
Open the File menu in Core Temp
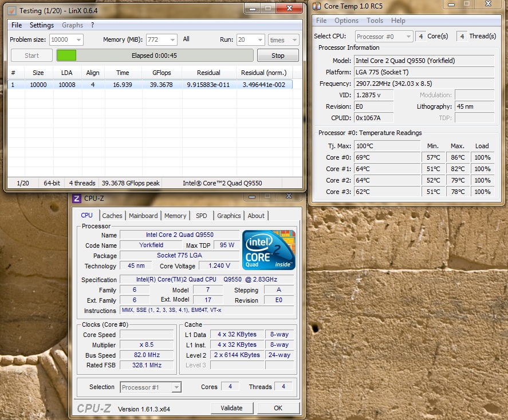click(x=321, y=21)
